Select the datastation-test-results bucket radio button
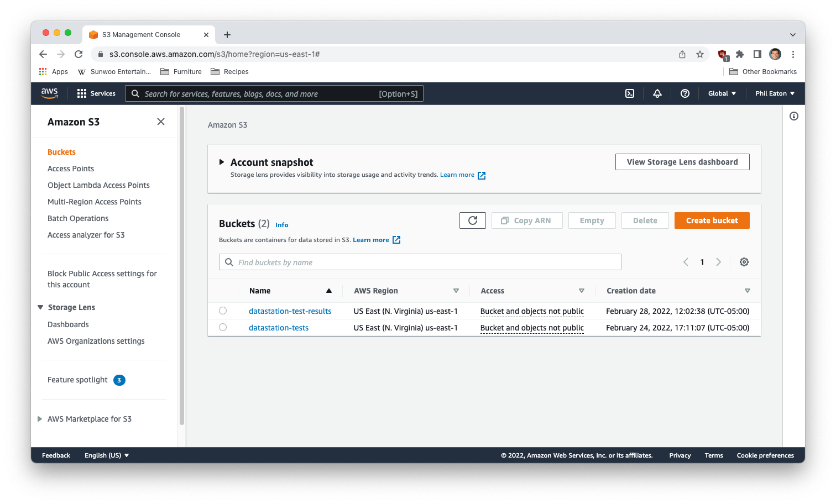 coord(223,311)
